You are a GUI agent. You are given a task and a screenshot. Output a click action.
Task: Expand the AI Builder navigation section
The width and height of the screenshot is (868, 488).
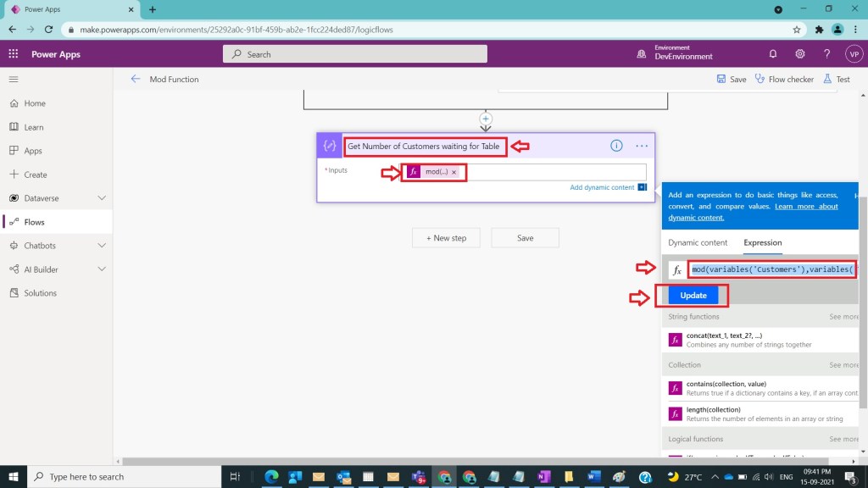(102, 269)
